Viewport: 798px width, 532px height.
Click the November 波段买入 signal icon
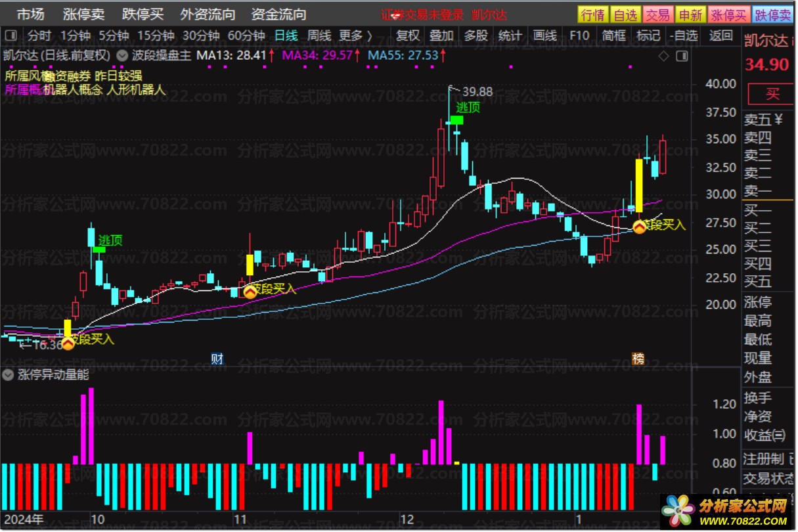(x=250, y=292)
